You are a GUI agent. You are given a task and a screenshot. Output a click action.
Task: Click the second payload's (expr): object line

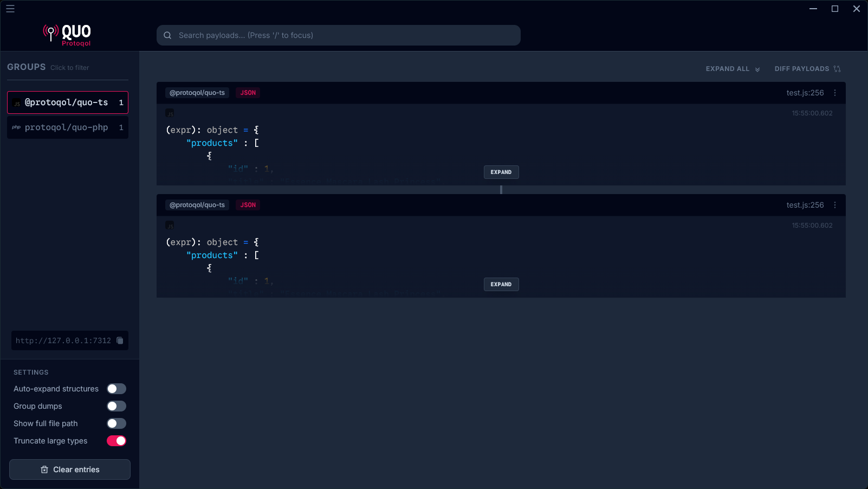(x=212, y=242)
